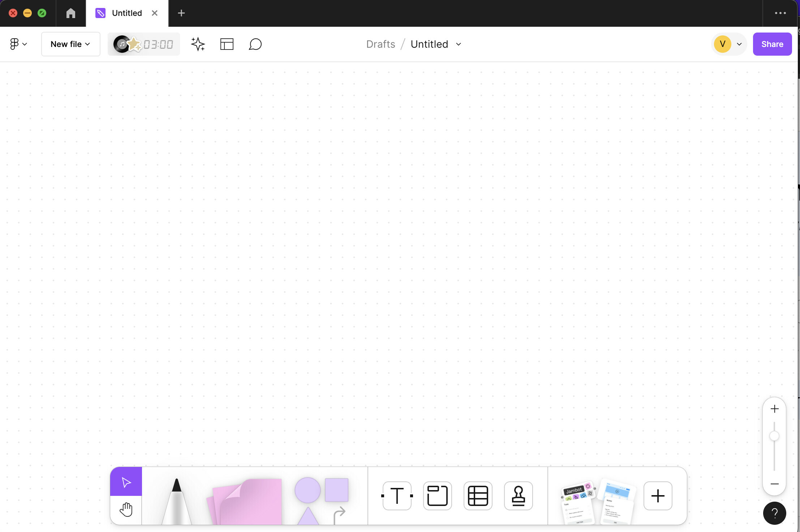Click the AI sparkle/magic tool
The height and width of the screenshot is (532, 800).
(198, 44)
